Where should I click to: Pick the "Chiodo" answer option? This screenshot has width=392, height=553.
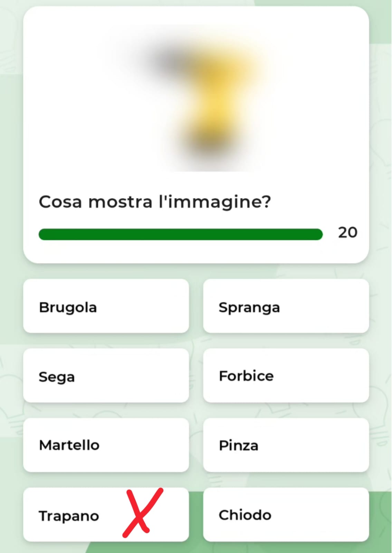(286, 515)
